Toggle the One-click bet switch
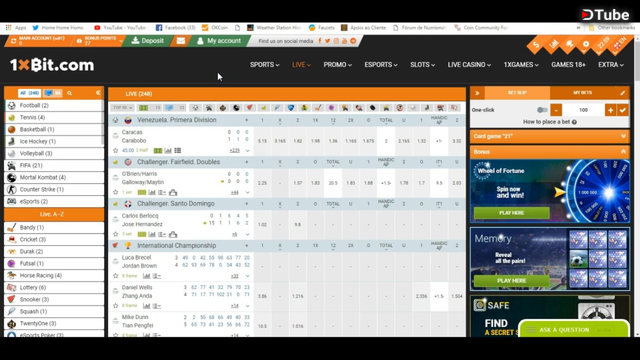This screenshot has height=360, width=640. [x=542, y=110]
